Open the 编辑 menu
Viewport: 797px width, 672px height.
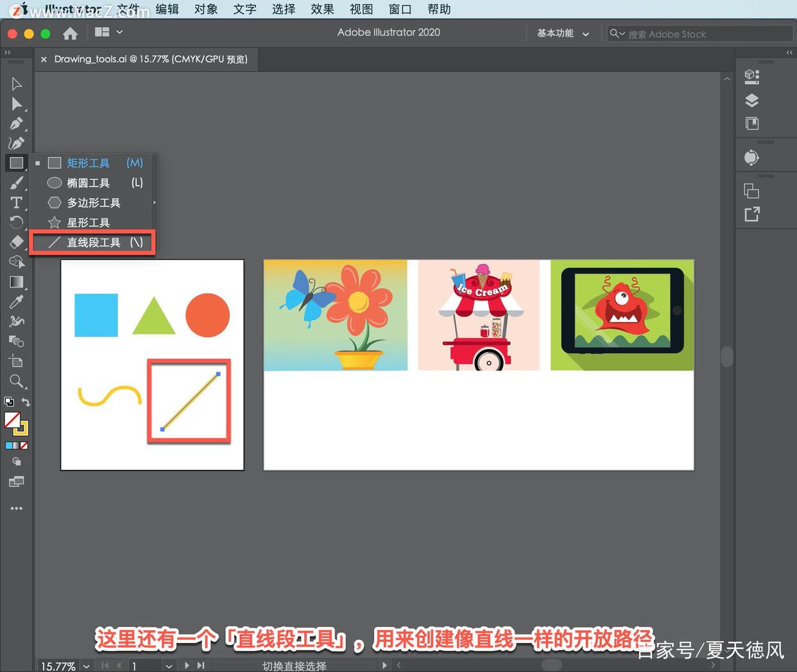(167, 9)
